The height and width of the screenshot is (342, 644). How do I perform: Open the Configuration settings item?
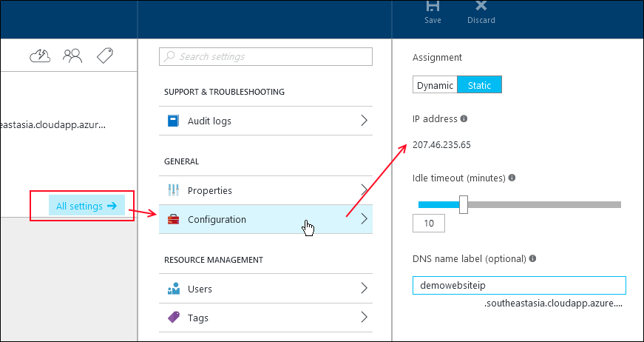click(x=265, y=220)
